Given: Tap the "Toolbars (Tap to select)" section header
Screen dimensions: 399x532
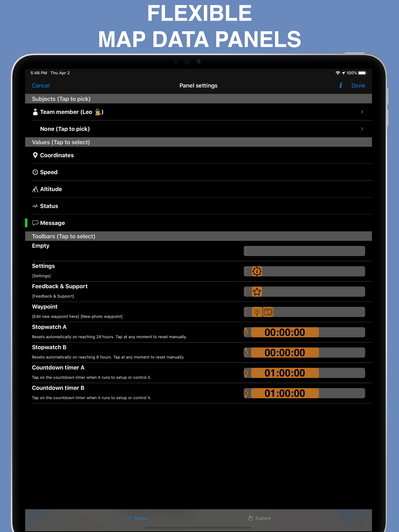Looking at the screenshot, I should [x=199, y=236].
